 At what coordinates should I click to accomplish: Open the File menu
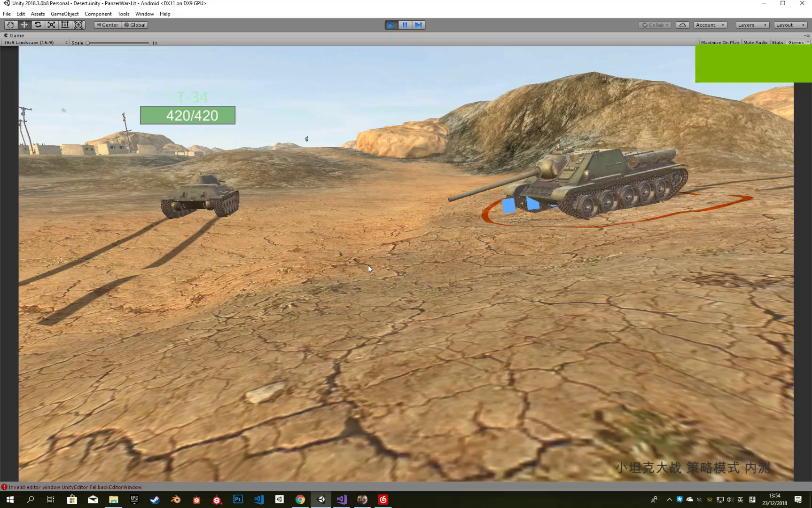(x=7, y=14)
